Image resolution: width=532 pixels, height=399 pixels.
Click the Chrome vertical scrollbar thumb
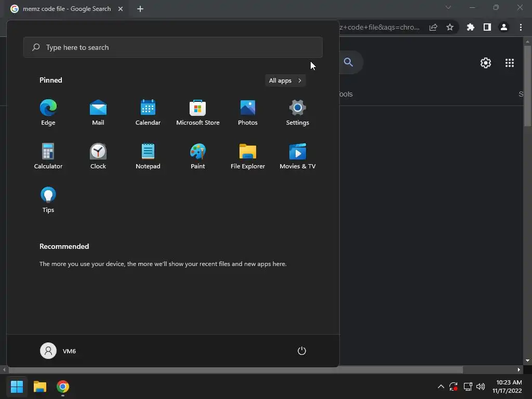[x=528, y=86]
